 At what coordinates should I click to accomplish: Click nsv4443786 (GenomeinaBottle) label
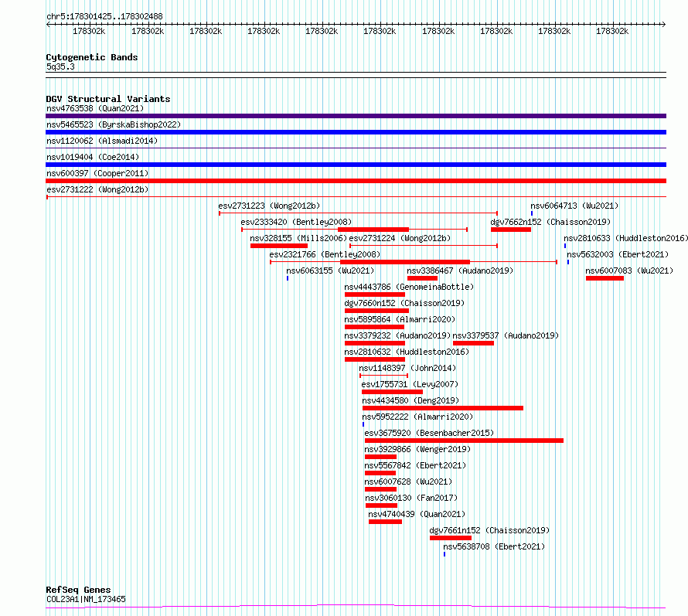[409, 287]
